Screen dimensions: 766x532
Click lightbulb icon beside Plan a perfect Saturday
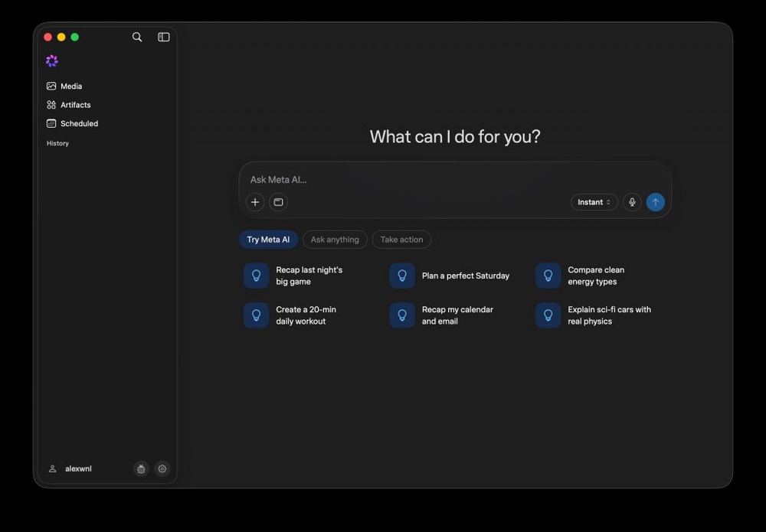click(402, 276)
